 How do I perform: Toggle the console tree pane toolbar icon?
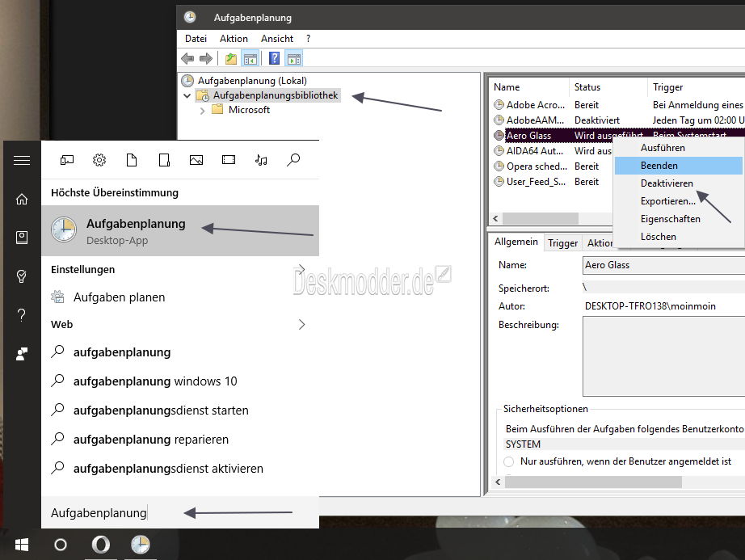[x=250, y=59]
